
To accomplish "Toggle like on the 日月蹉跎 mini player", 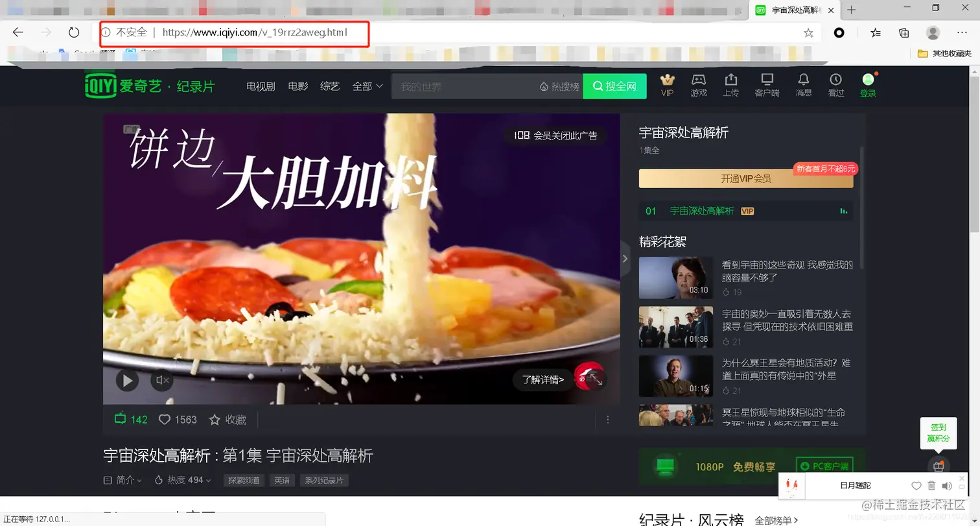I will [916, 485].
